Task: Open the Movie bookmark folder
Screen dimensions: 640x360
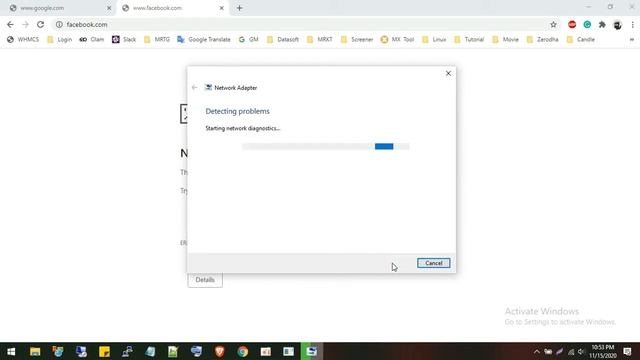Action: click(x=505, y=40)
